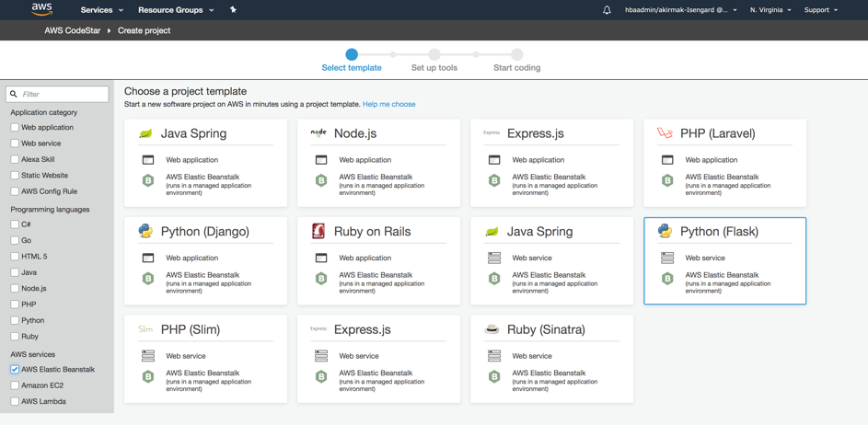Check the Web service checkbox
This screenshot has width=868, height=425.
coord(15,144)
